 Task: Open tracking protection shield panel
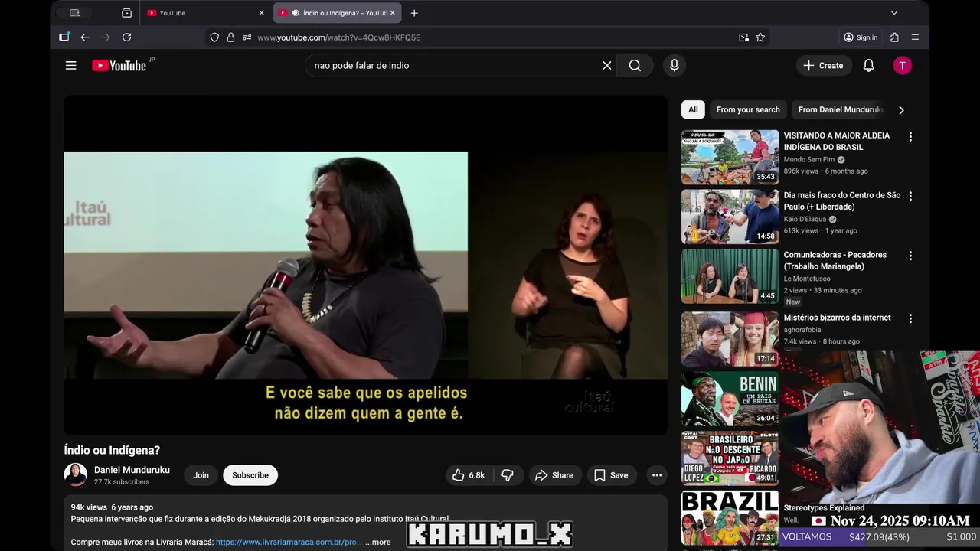point(214,37)
